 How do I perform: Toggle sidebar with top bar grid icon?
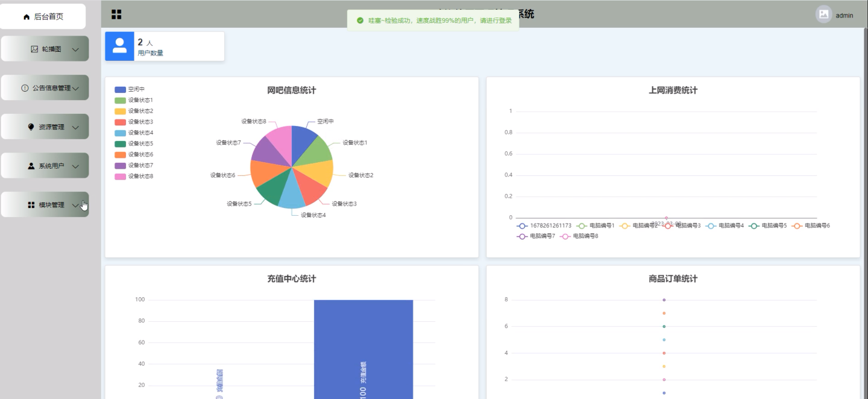pyautogui.click(x=116, y=14)
